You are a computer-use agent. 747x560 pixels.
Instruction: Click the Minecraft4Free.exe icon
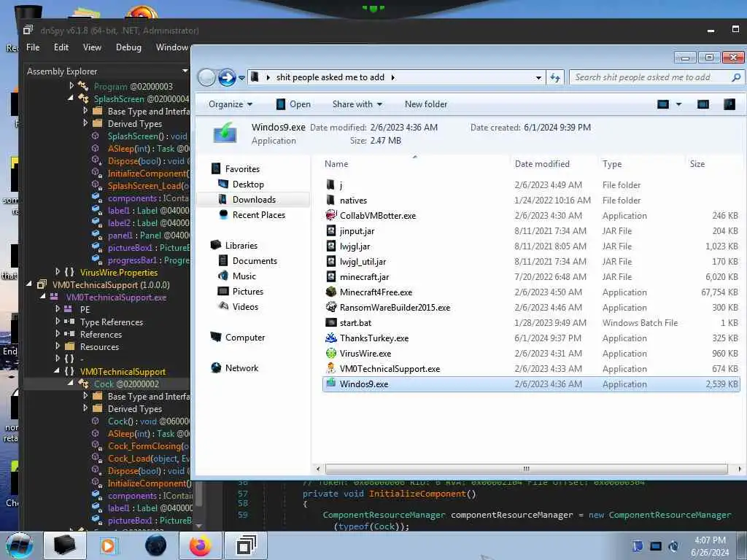click(x=331, y=292)
